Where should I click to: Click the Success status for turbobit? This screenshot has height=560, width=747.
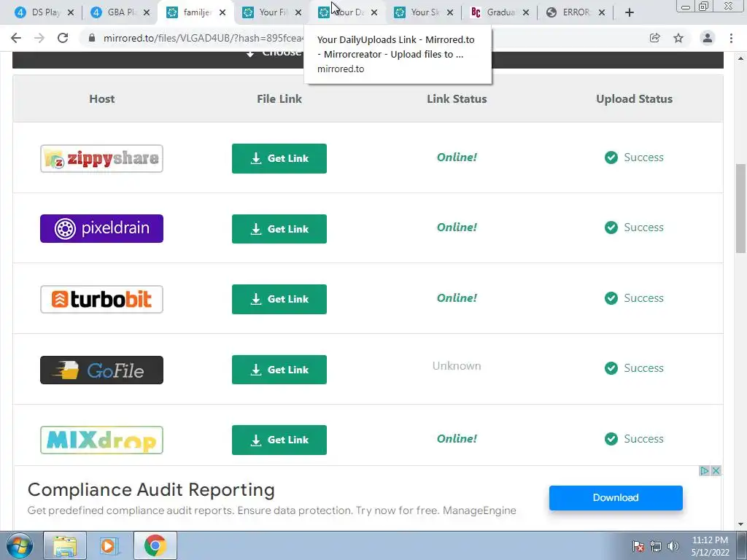643,298
